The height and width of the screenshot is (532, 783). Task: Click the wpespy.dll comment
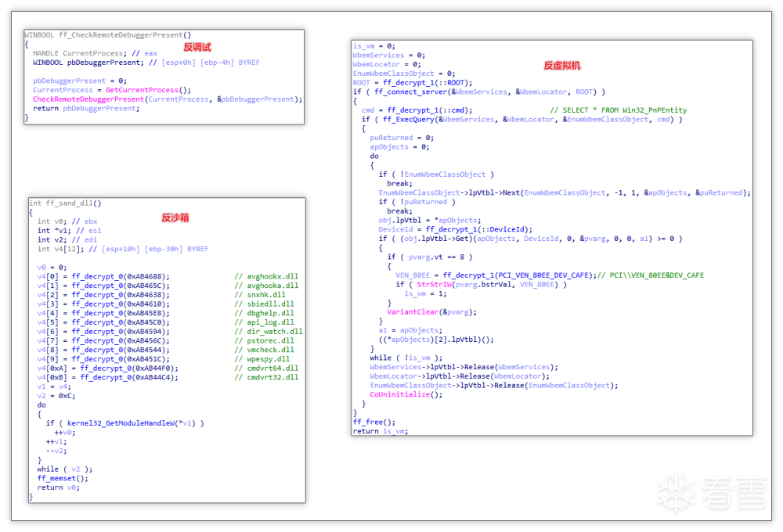click(262, 359)
